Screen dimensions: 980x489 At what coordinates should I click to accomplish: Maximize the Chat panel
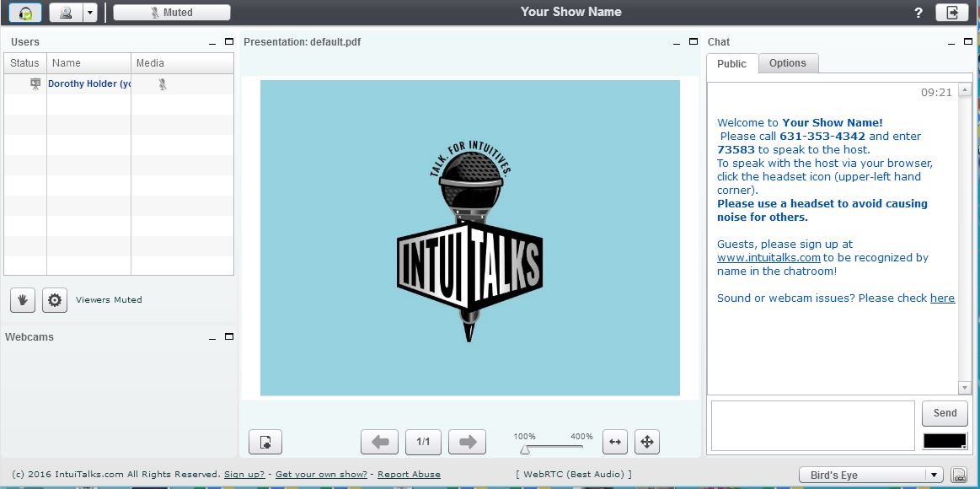click(967, 42)
